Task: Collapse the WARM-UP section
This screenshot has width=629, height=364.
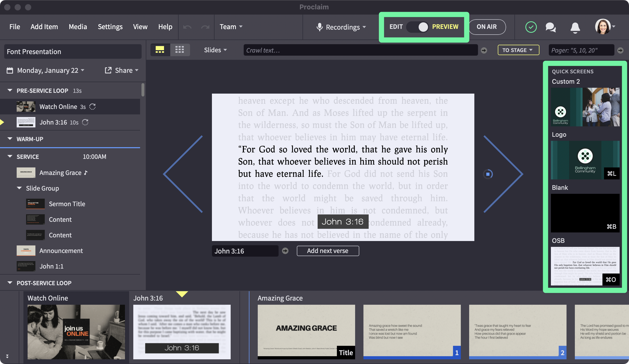Action: [10, 139]
